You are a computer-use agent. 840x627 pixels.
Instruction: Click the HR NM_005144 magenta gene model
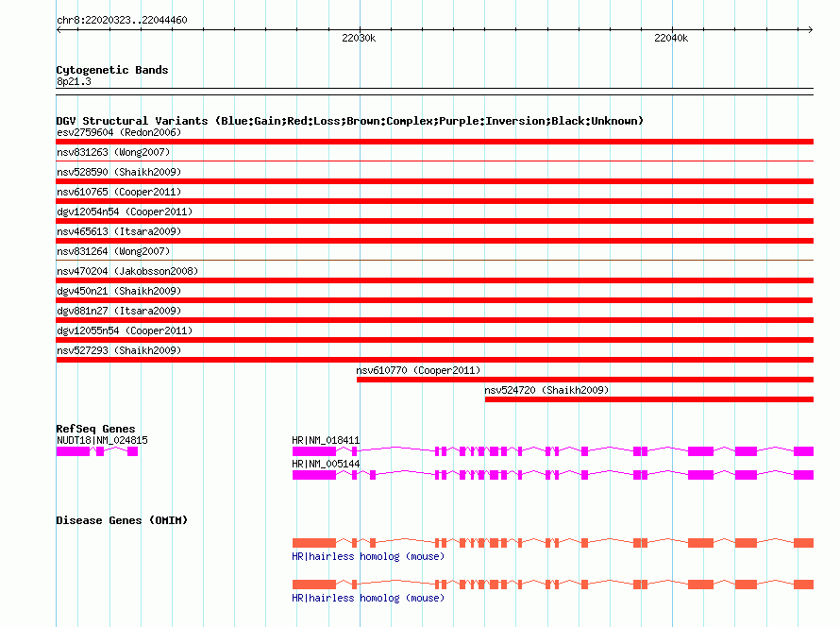(x=553, y=475)
